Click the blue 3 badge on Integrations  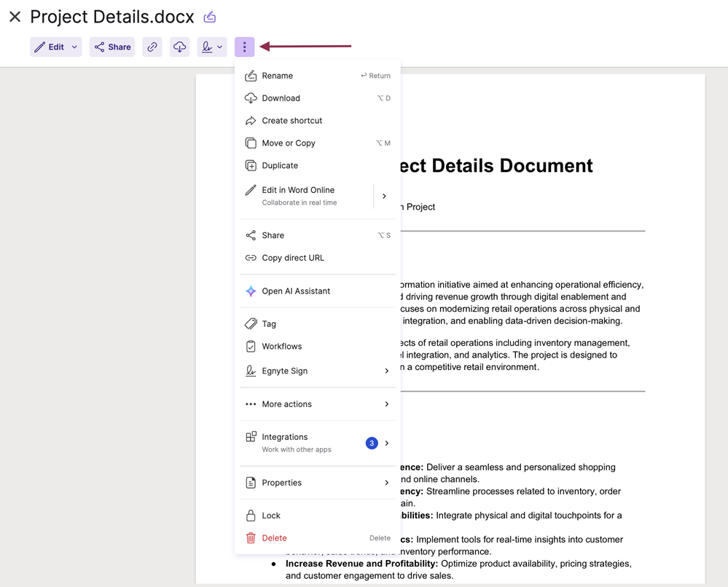point(372,443)
